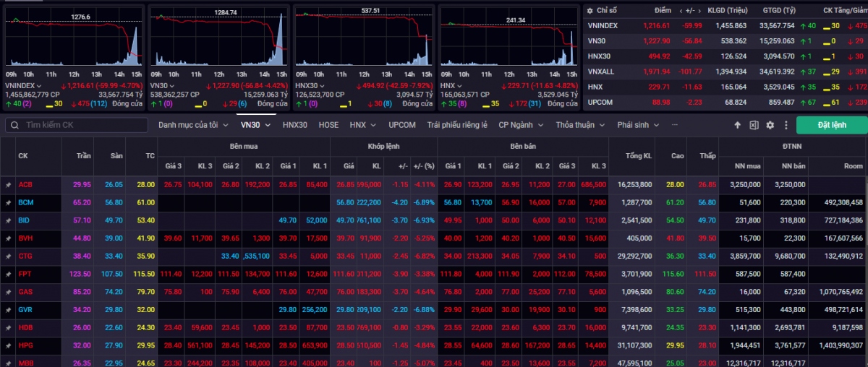
Task: Open ACB ticker details
Action: [25, 185]
